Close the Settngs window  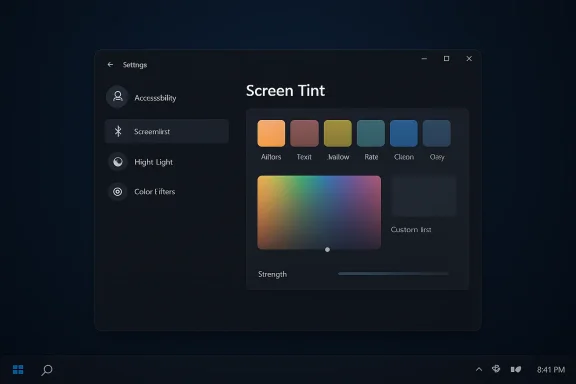[469, 58]
